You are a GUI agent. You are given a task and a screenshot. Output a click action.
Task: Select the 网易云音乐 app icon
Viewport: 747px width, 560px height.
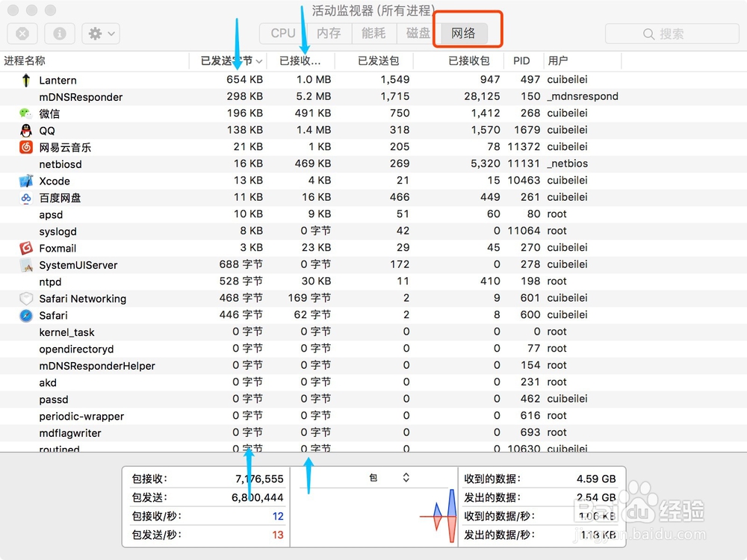(25, 147)
